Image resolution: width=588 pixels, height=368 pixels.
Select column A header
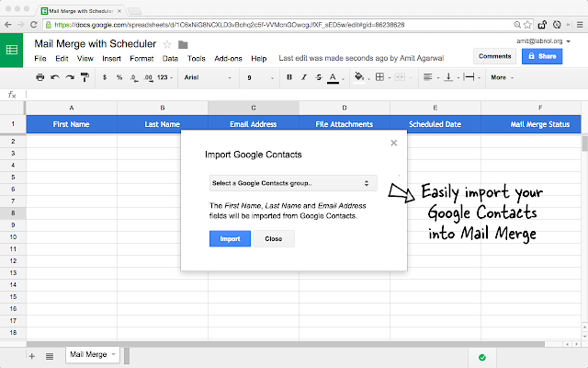(x=72, y=108)
